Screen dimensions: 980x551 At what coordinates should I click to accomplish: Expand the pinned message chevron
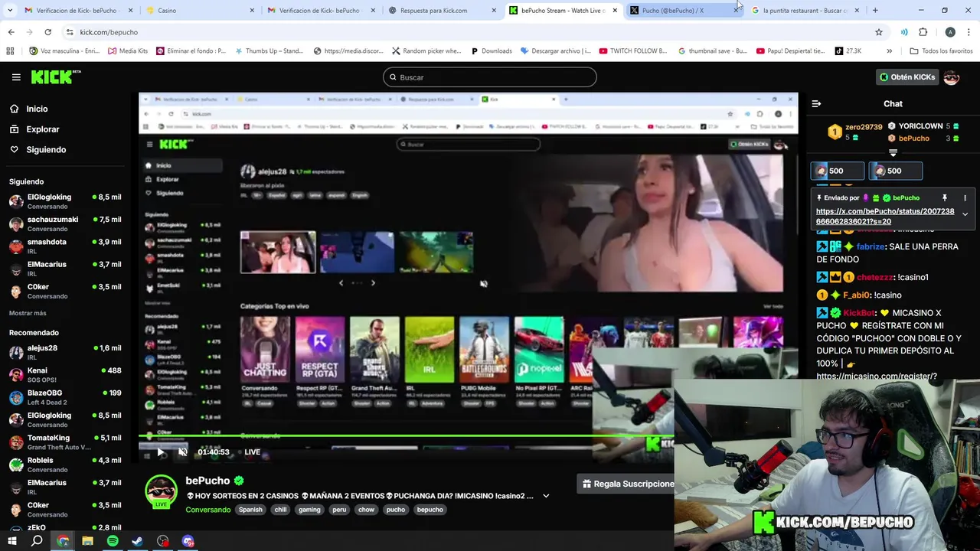coord(965,214)
